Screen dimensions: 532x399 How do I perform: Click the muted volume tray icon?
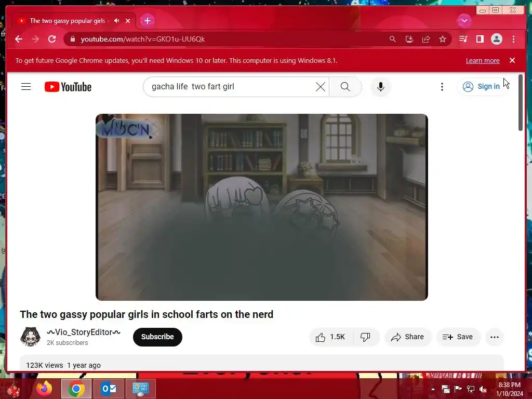(483, 389)
